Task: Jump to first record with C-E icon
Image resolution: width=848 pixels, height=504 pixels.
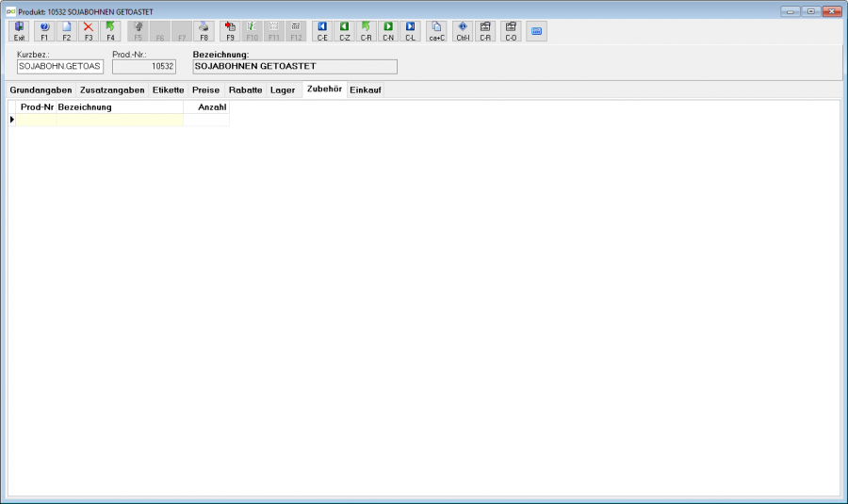Action: tap(322, 31)
